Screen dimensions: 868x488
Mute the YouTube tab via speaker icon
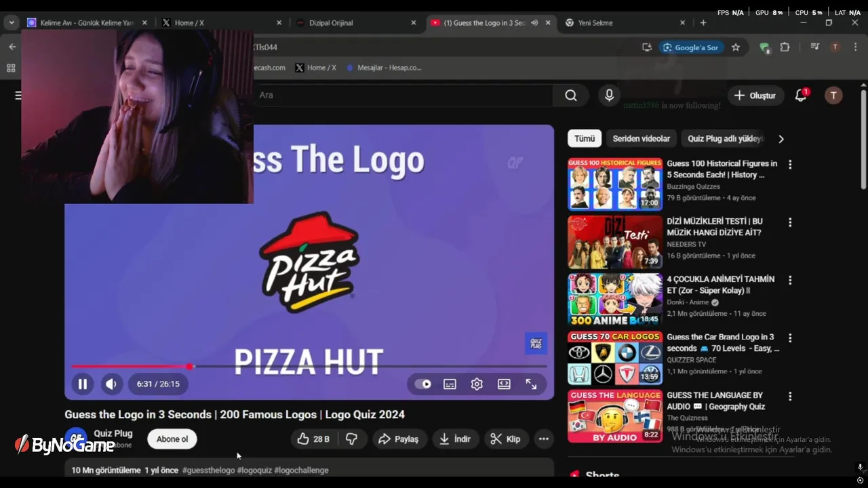[534, 22]
